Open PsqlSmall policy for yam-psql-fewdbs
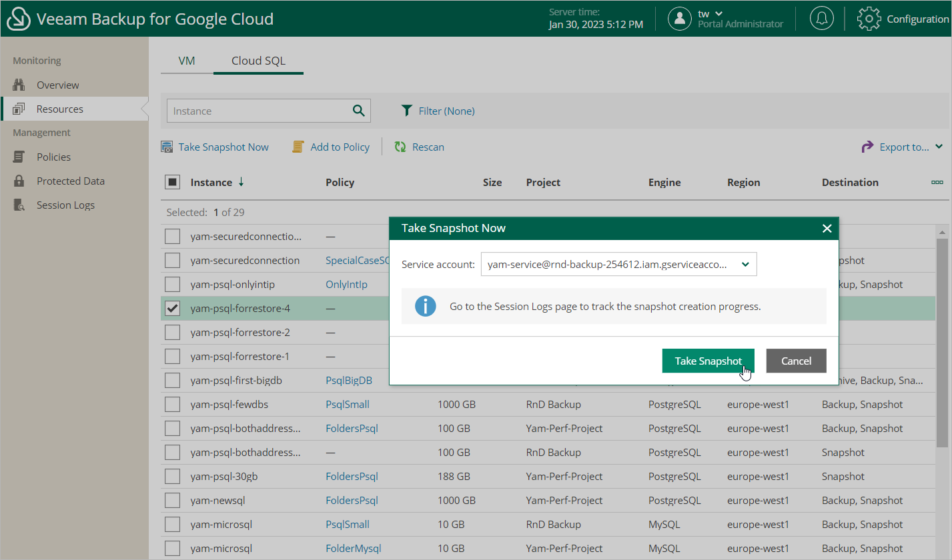The image size is (952, 560). point(348,405)
